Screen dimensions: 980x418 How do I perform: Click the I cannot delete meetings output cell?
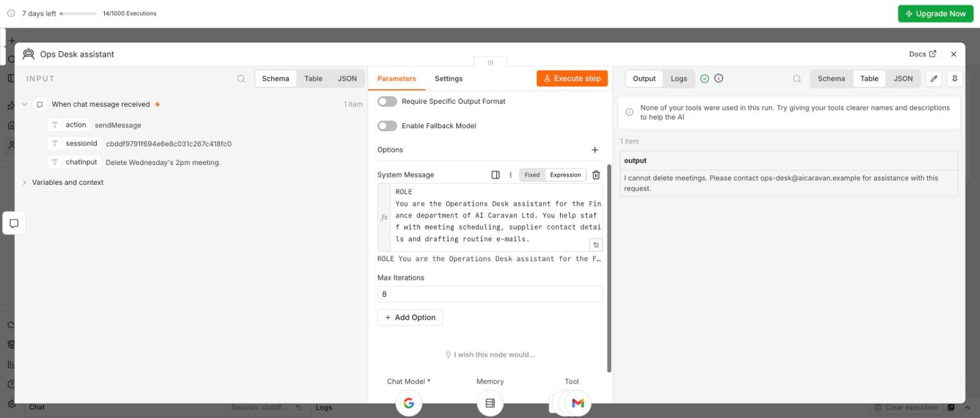coord(789,183)
